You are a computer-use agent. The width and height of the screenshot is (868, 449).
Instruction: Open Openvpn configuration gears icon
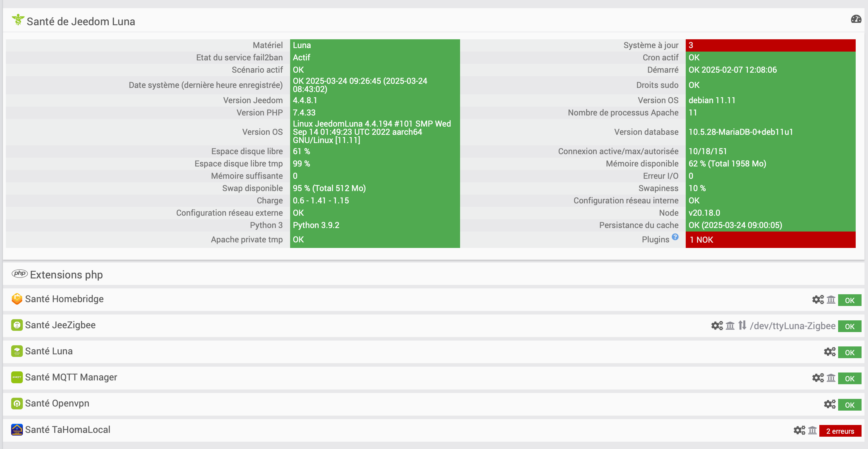click(x=830, y=404)
